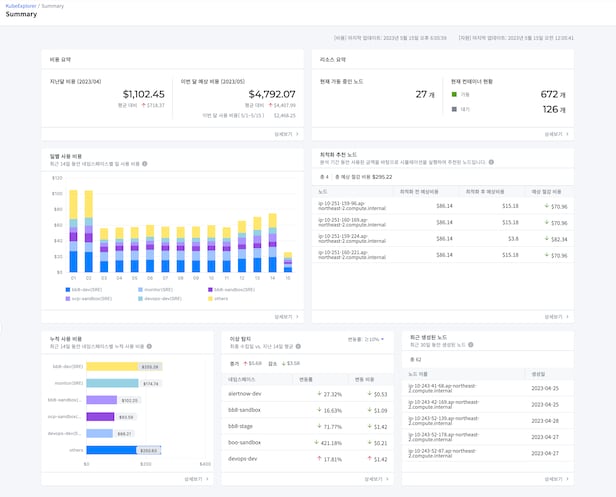Viewport: 616px width, 497px height.
Task: Click the KubeExplorer breadcrumb link
Action: click(20, 6)
